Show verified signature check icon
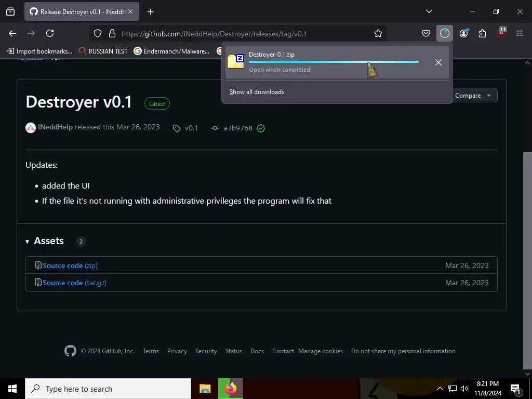The height and width of the screenshot is (399, 532). [x=261, y=128]
